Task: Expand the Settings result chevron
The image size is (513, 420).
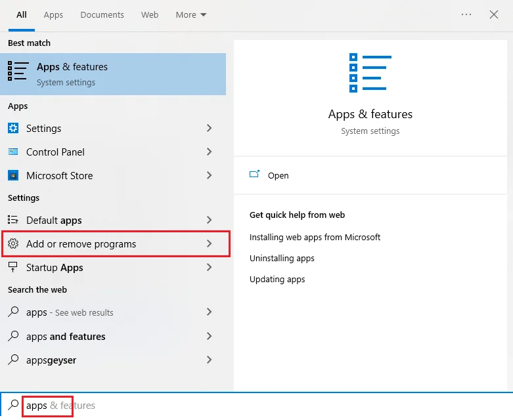Action: point(210,128)
